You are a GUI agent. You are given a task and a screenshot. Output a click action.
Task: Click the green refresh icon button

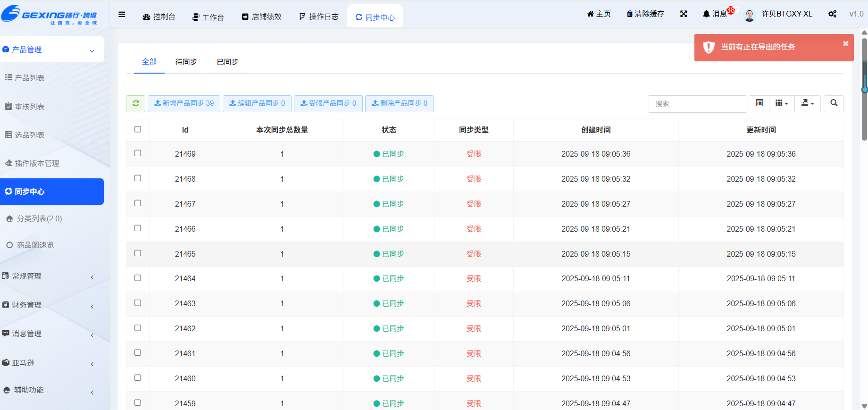pos(135,103)
